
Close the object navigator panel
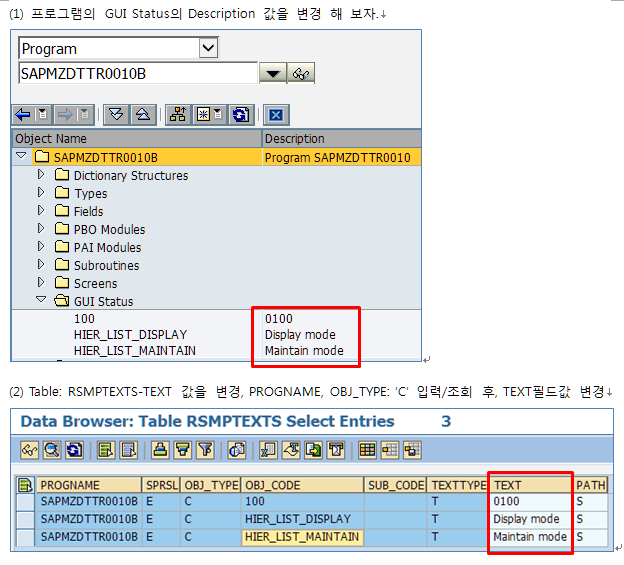tap(277, 114)
